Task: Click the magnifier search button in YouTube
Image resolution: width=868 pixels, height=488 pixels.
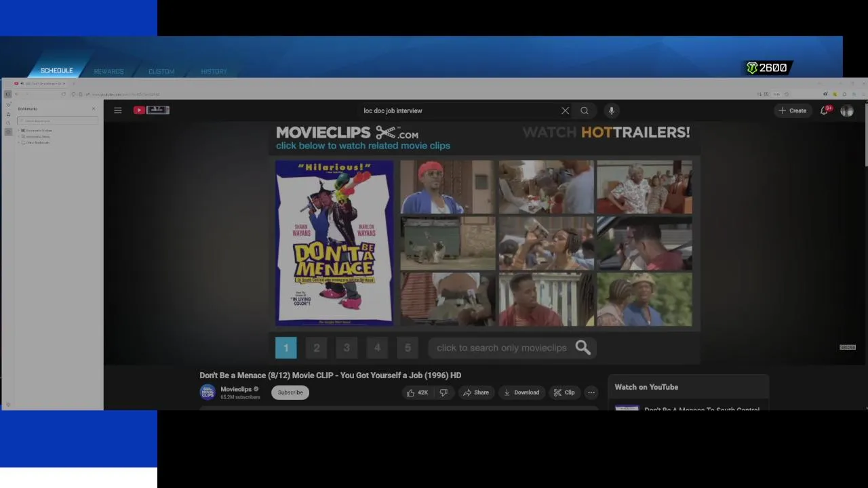Action: coord(585,110)
